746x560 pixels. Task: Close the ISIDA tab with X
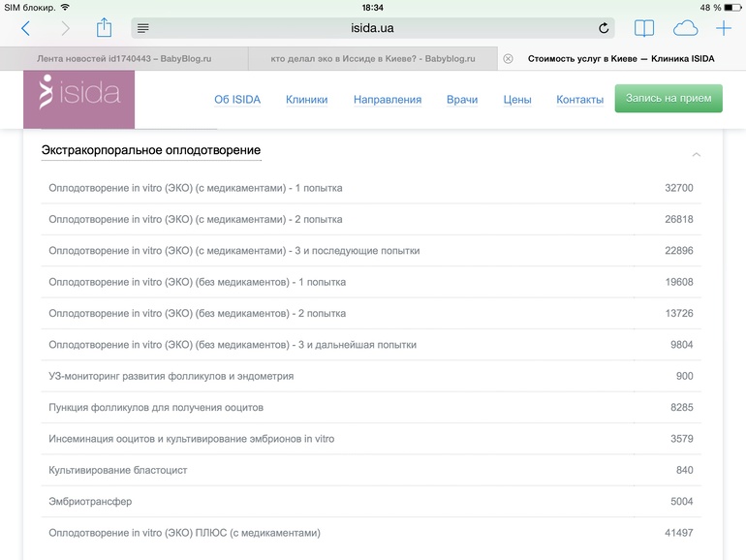tap(508, 58)
